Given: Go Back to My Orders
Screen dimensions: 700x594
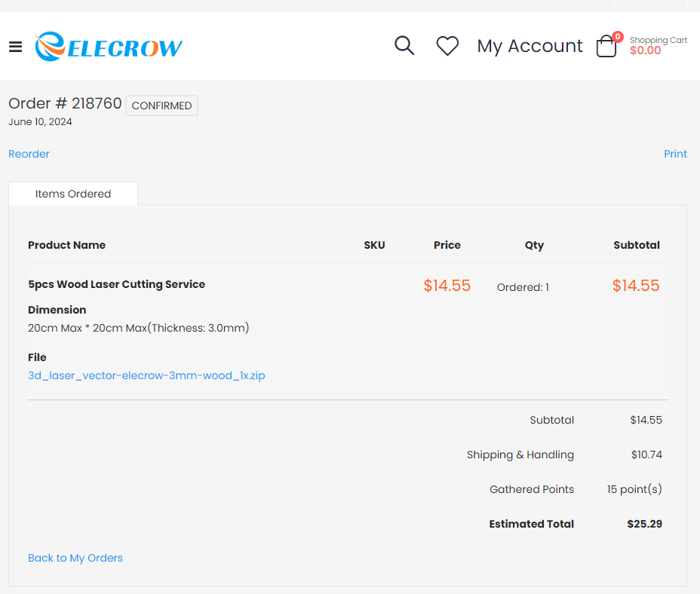Looking at the screenshot, I should (x=75, y=558).
